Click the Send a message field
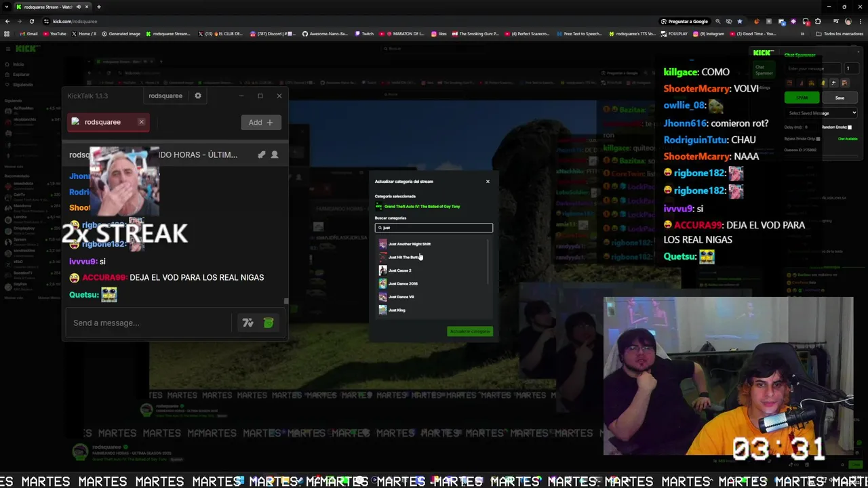 pyautogui.click(x=149, y=323)
